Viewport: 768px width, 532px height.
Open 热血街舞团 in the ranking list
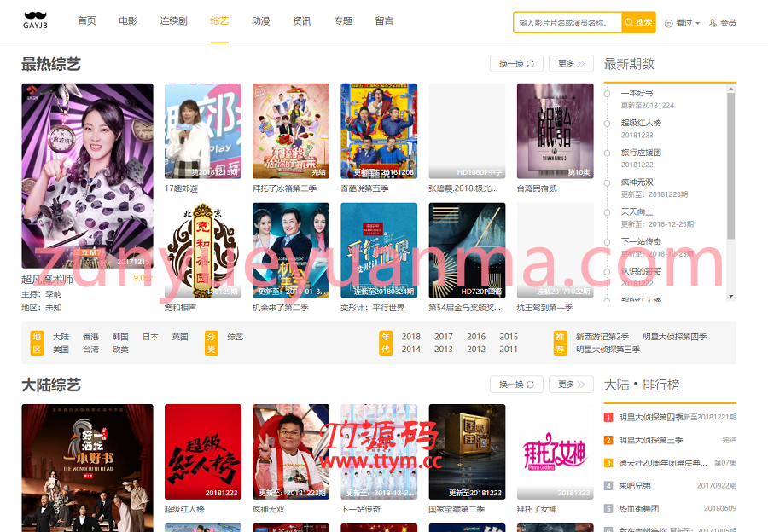click(x=638, y=509)
